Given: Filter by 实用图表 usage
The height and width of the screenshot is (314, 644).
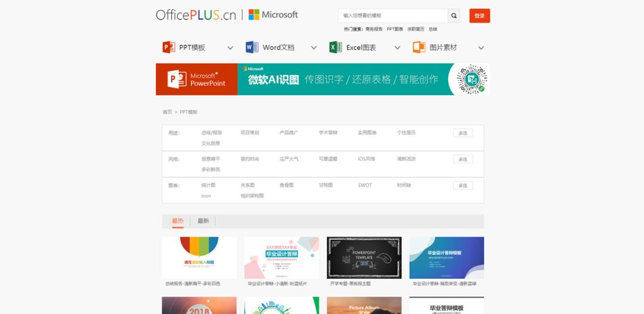Looking at the screenshot, I should 367,133.
